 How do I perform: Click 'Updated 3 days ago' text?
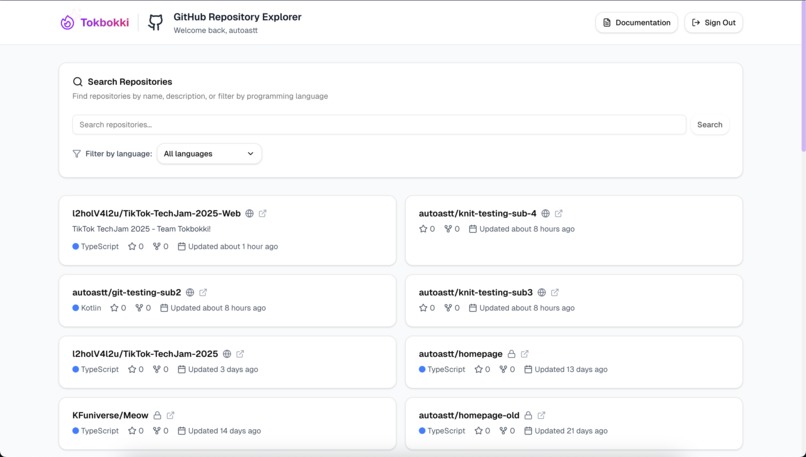point(223,369)
